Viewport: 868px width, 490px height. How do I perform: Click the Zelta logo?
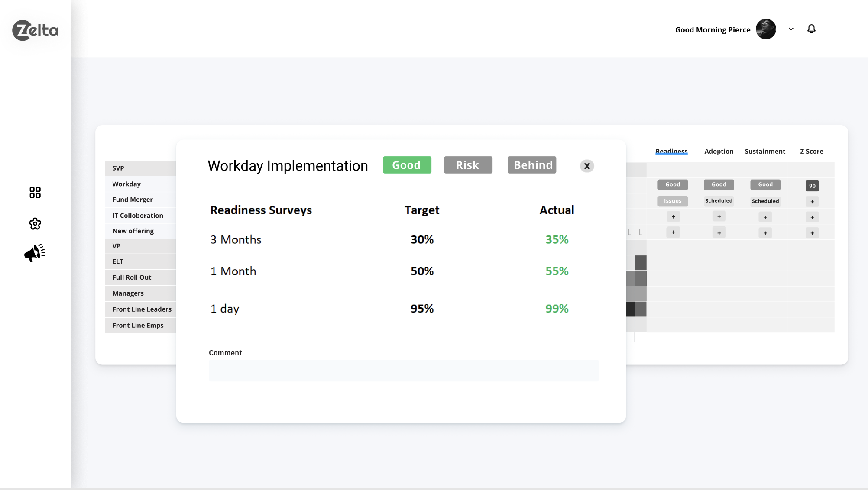tap(35, 30)
